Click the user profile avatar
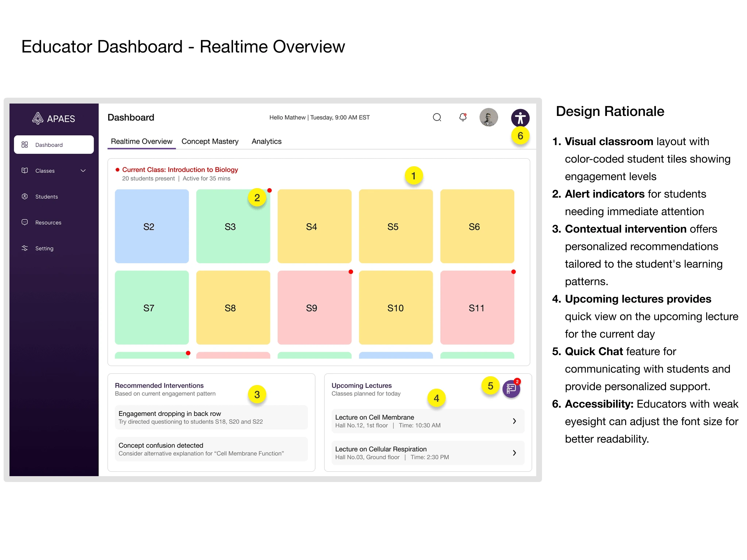 (x=488, y=117)
